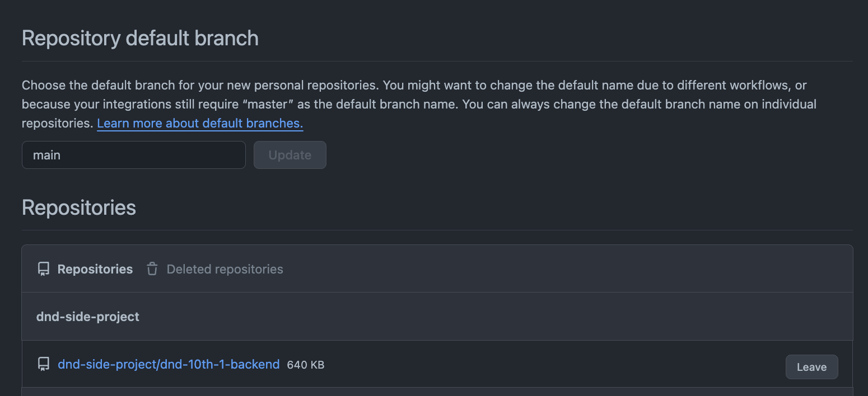The image size is (868, 396).
Task: Select the dnd-side-project group header row
Action: [437, 317]
